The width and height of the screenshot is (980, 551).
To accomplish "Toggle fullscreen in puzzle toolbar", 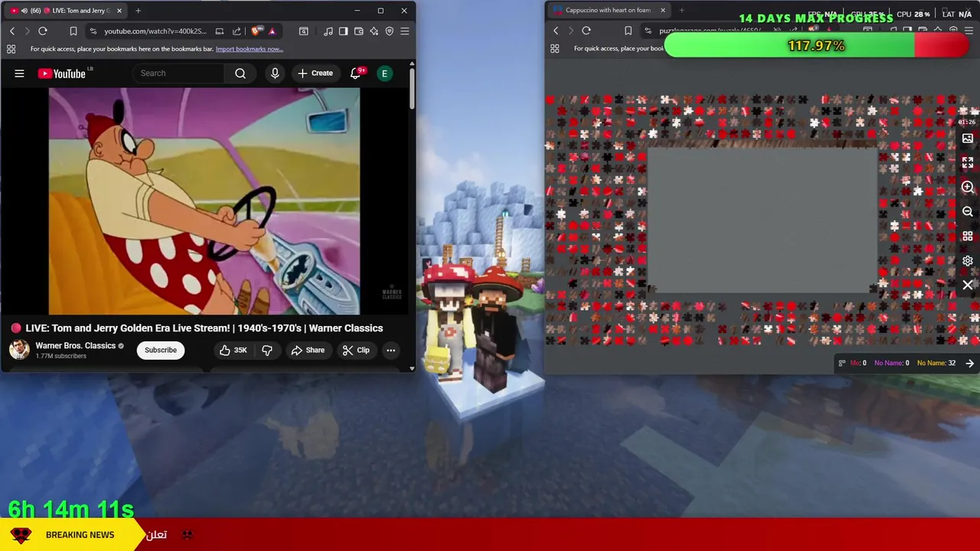I will click(x=968, y=163).
